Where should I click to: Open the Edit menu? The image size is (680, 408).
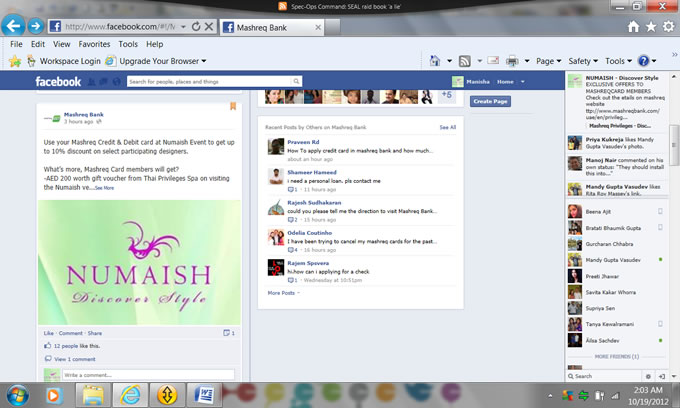(x=38, y=44)
